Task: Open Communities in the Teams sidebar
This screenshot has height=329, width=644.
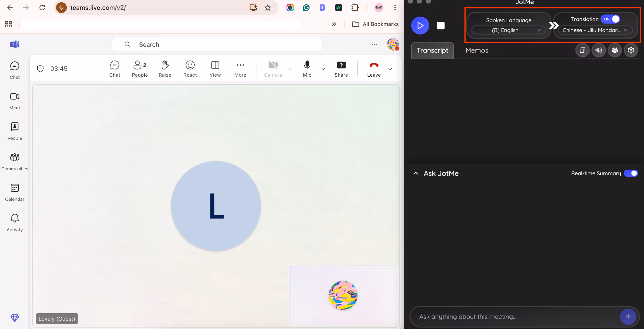Action: pos(15,162)
